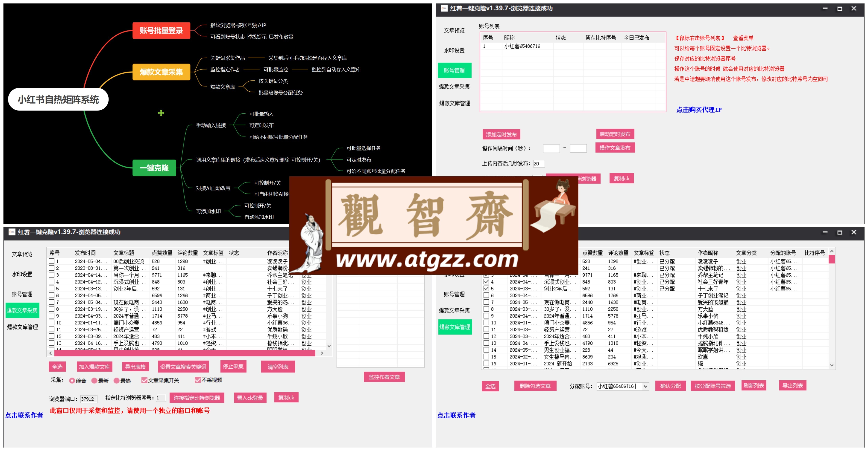Check row 16 checkbox for 2024 新开始 article

click(486, 364)
